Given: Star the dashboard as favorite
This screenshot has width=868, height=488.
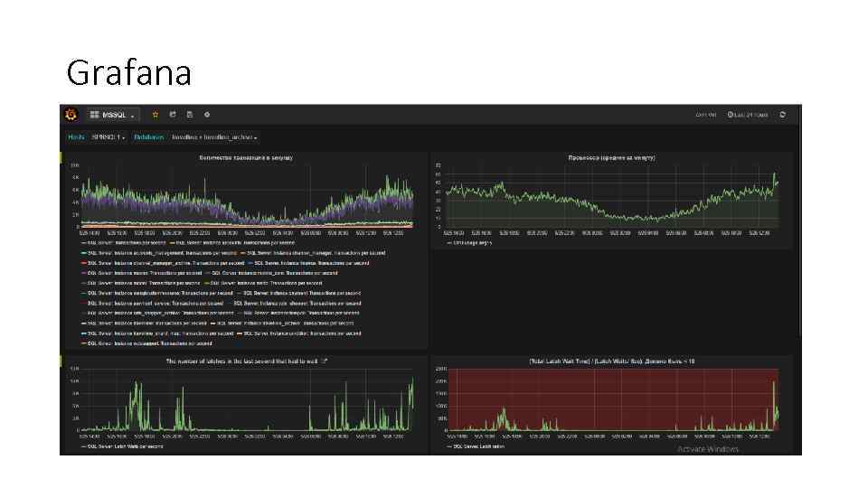Looking at the screenshot, I should point(156,115).
